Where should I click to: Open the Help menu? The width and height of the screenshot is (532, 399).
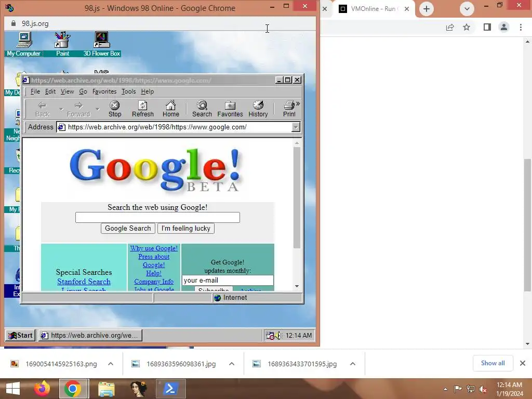coord(147,91)
